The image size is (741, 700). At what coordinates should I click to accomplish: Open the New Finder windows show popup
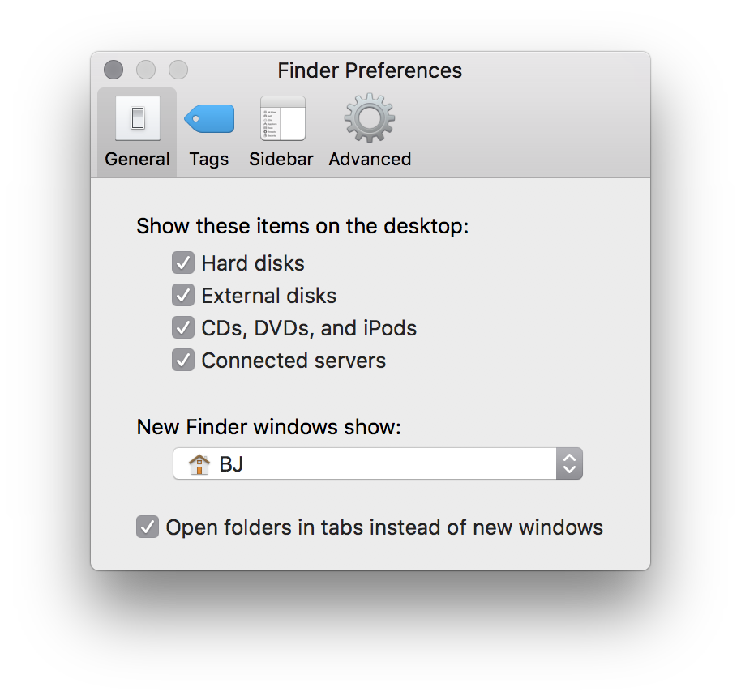pyautogui.click(x=378, y=464)
